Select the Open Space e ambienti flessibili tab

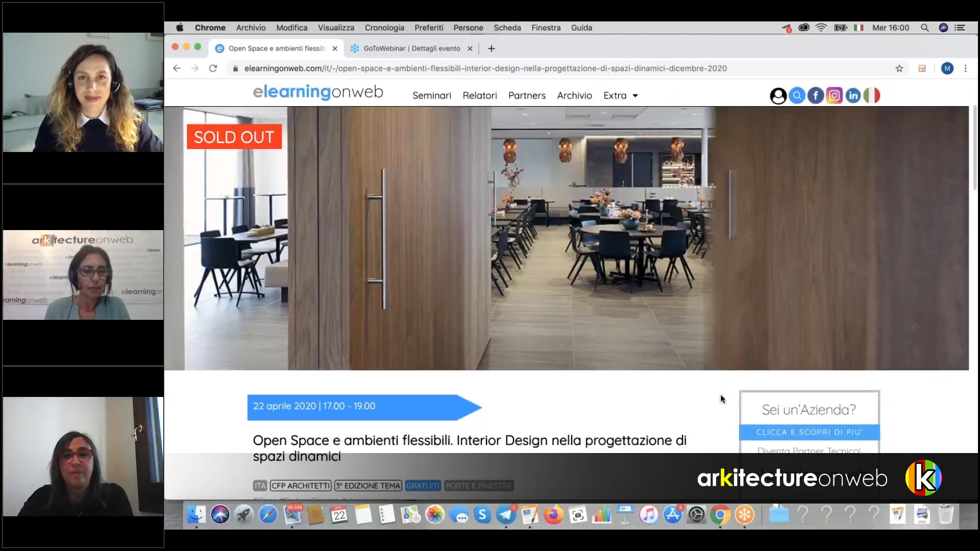click(277, 48)
